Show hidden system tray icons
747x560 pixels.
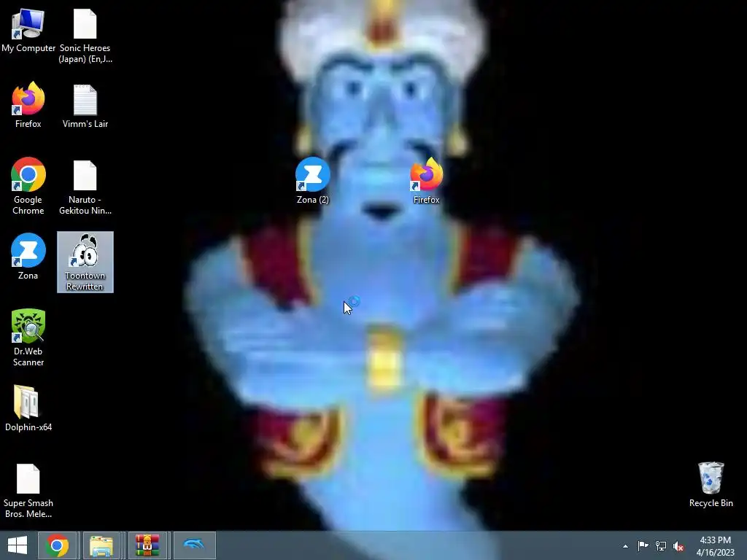pyautogui.click(x=625, y=546)
